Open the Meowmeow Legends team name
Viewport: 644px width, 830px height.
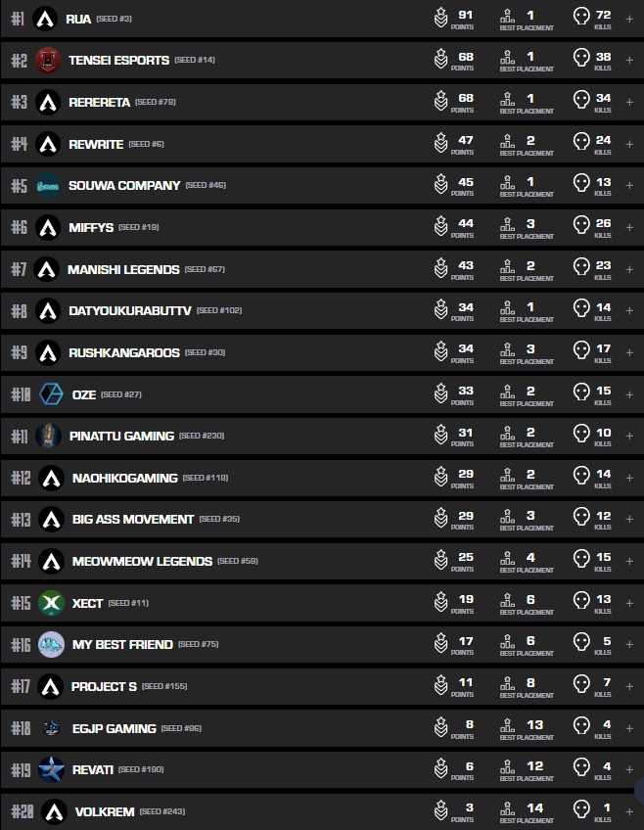[142, 562]
